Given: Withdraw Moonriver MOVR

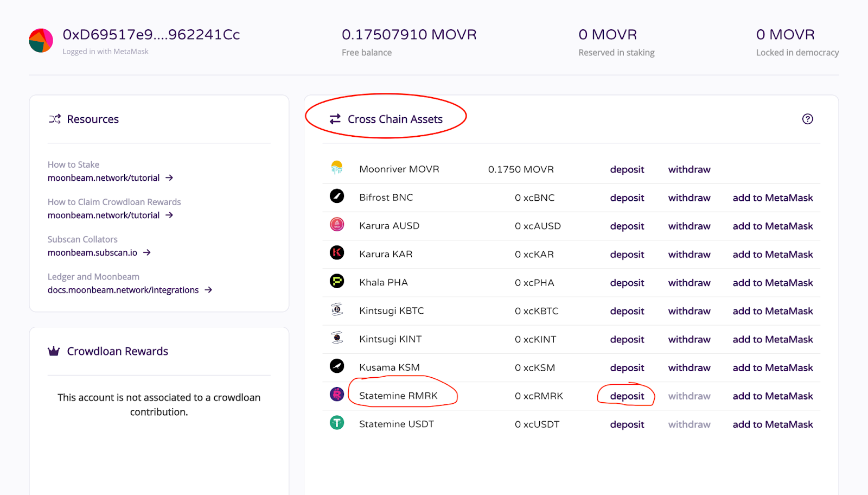Looking at the screenshot, I should (x=689, y=169).
